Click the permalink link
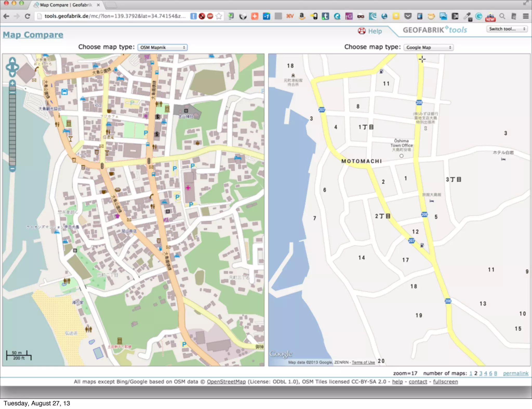 516,373
